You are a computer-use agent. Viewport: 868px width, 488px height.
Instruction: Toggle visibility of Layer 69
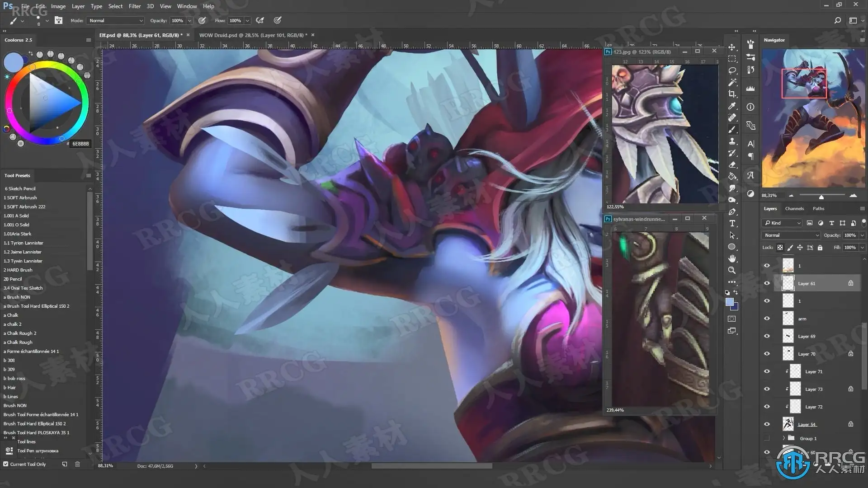click(767, 336)
